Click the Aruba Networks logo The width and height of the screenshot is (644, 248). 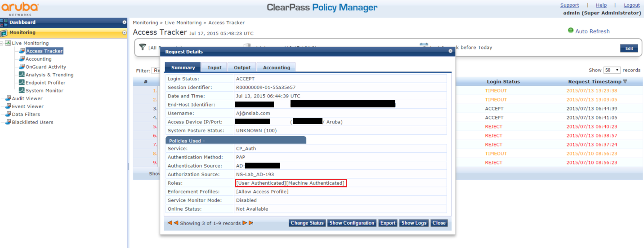click(20, 8)
